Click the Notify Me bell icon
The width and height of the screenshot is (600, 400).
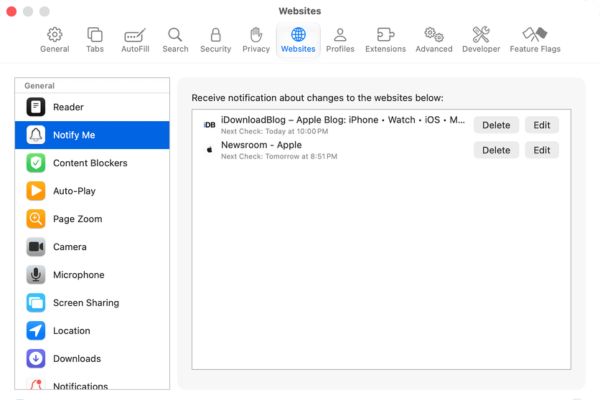(x=36, y=135)
